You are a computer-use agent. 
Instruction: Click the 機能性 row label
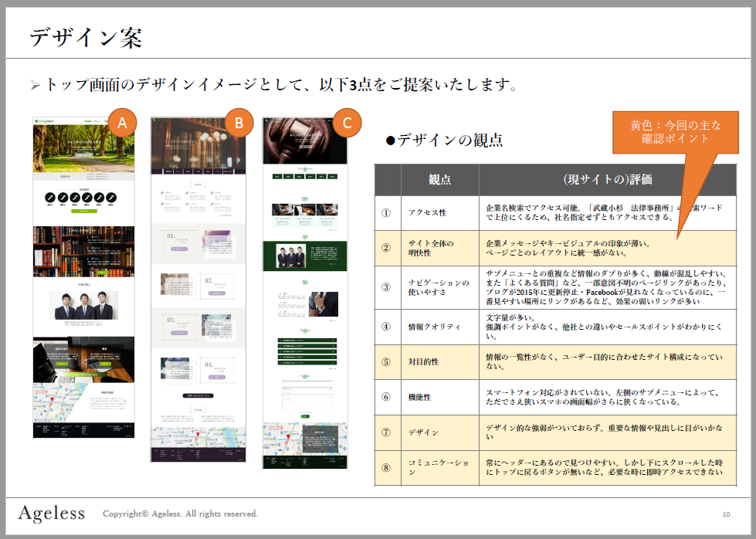(422, 397)
